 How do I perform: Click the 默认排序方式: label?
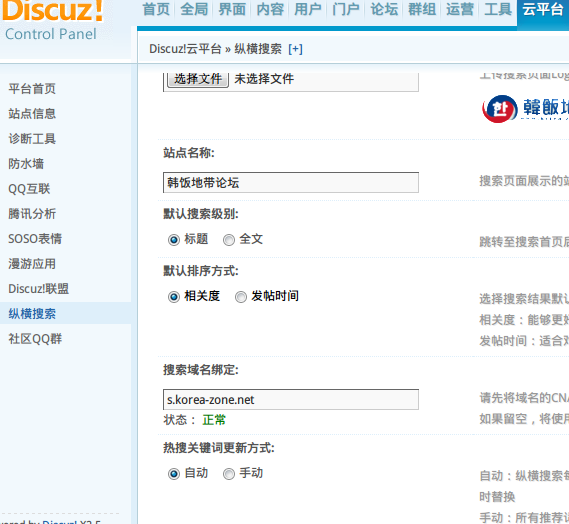201,271
